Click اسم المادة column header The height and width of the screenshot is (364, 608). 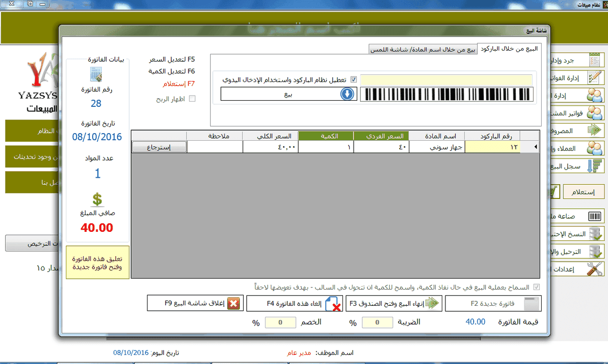tap(437, 136)
